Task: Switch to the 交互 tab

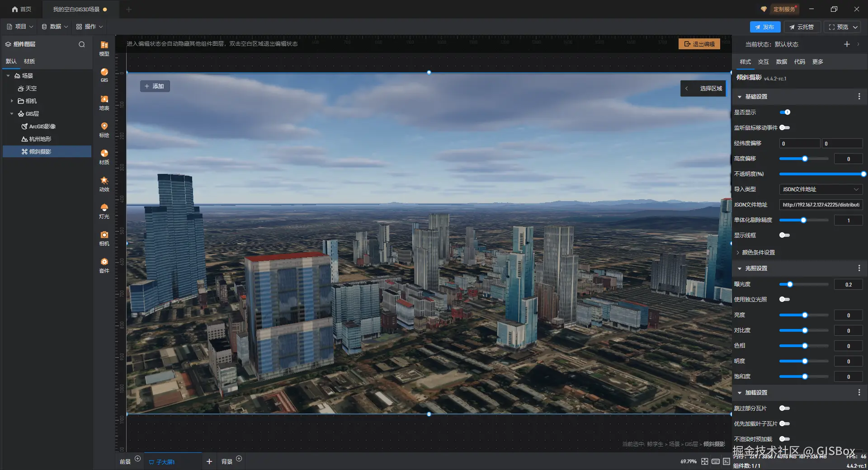Action: click(x=763, y=61)
